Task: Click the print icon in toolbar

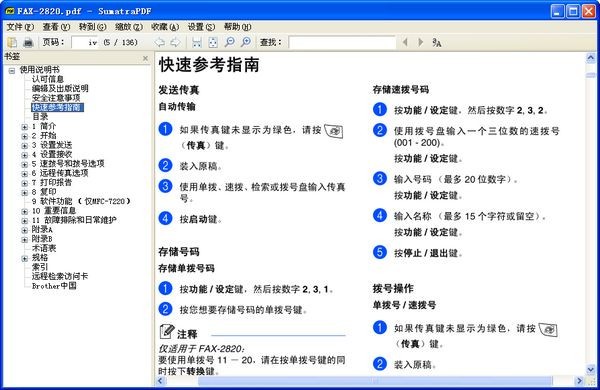Action: coord(28,42)
